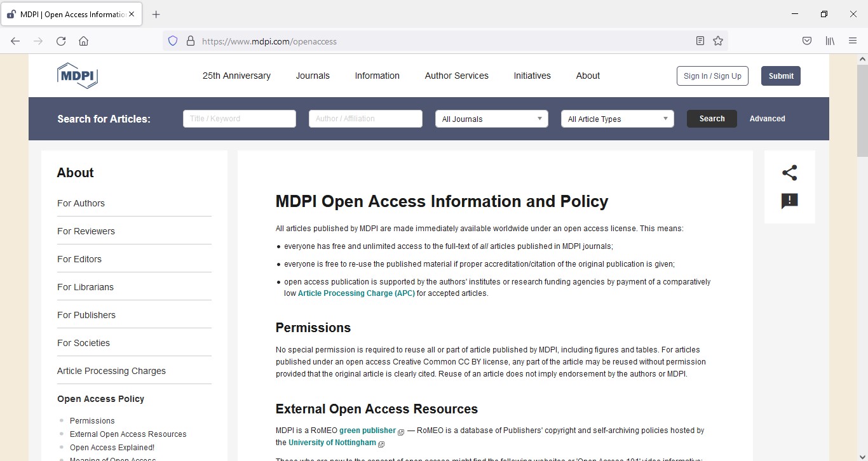Open the Firefox hamburger menu
Image resolution: width=868 pixels, height=461 pixels.
[x=853, y=41]
